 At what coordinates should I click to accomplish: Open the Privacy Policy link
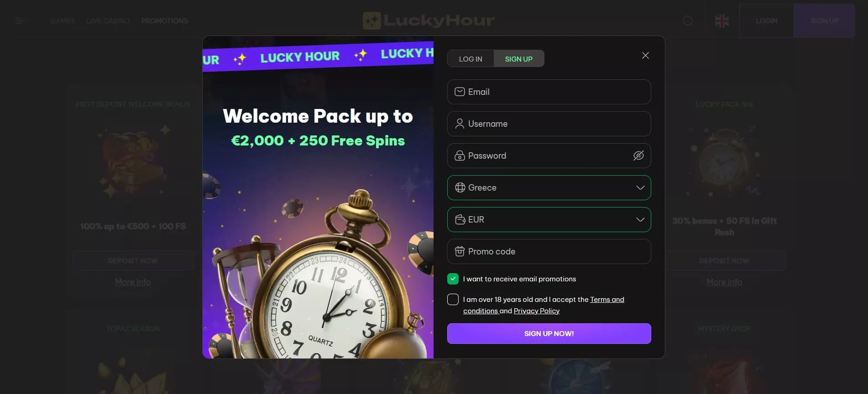pyautogui.click(x=537, y=311)
